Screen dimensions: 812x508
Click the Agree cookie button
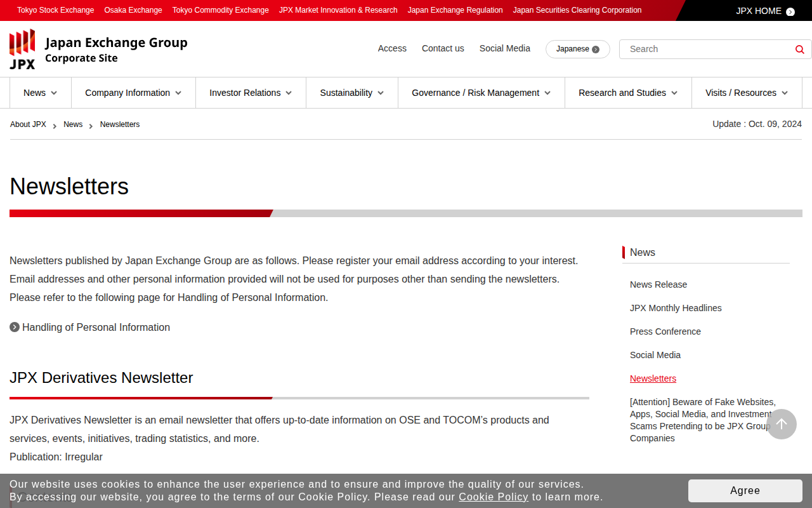click(x=745, y=490)
